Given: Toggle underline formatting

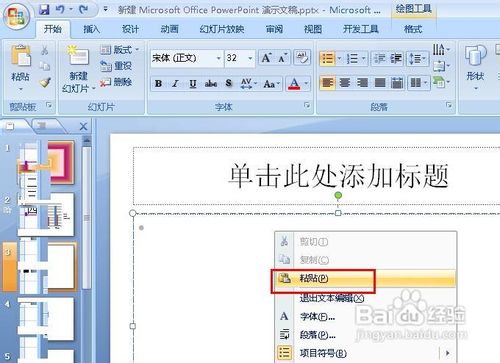Looking at the screenshot, I should pos(192,83).
